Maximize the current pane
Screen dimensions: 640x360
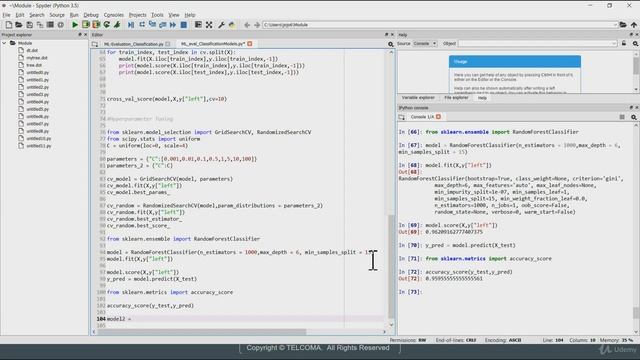[x=198, y=25]
